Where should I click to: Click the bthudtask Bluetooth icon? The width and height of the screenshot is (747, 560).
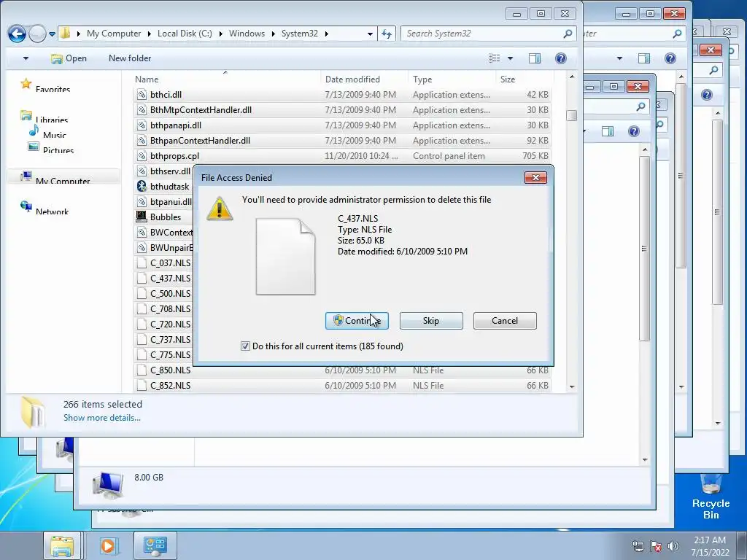click(x=142, y=186)
